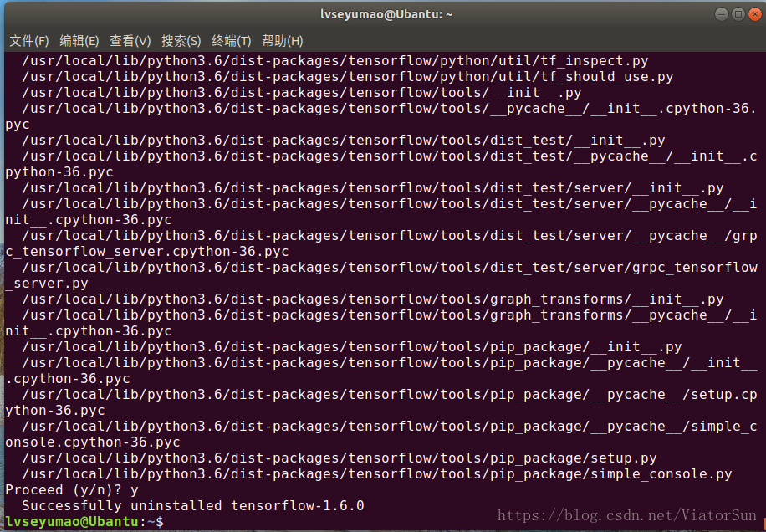Click the 'c_tensorflow_server.cpython-36.pyc' wrapped line

click(147, 252)
